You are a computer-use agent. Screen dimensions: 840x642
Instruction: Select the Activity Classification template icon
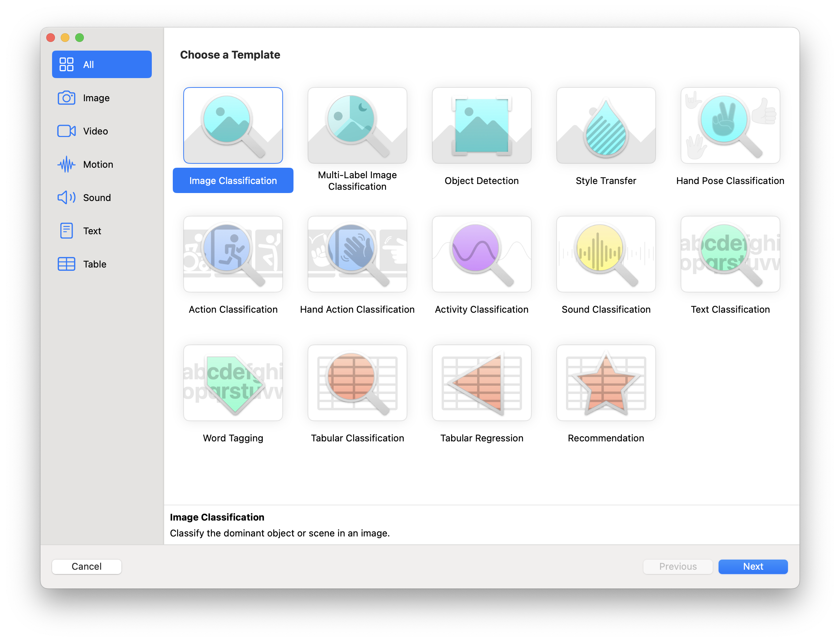coord(481,254)
